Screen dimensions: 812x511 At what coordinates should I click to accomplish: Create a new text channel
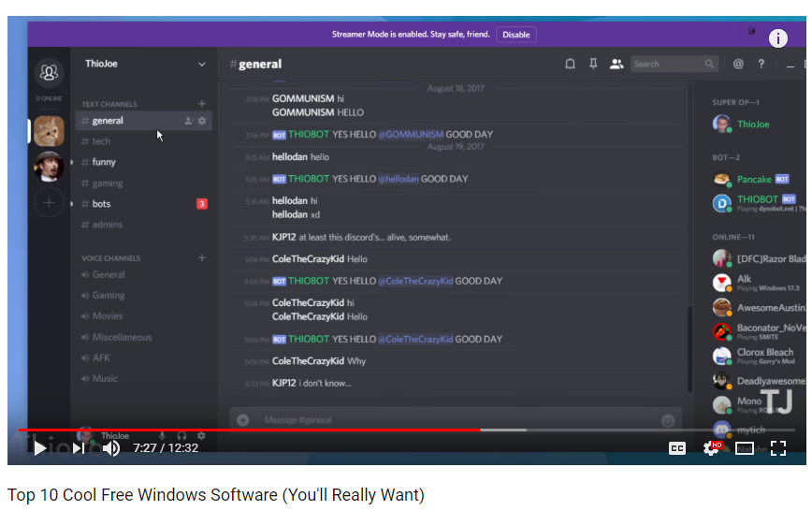pos(202,104)
